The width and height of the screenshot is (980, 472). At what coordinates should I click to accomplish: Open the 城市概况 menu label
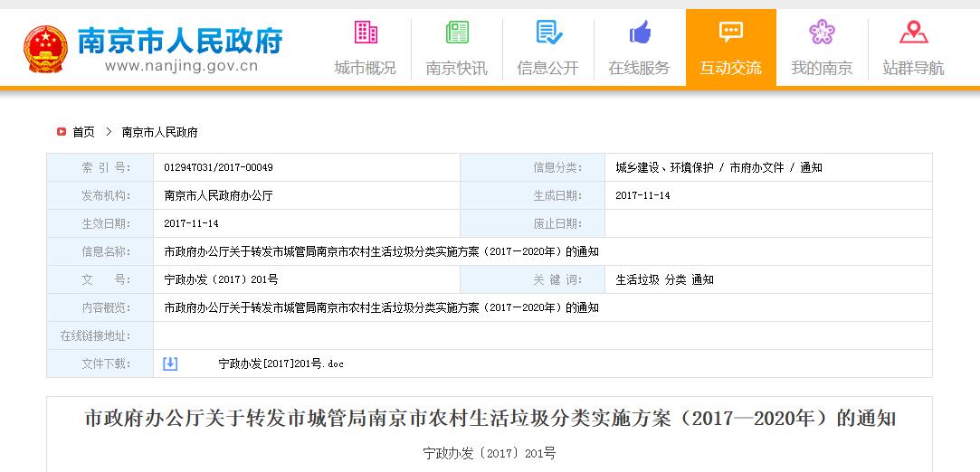click(366, 68)
